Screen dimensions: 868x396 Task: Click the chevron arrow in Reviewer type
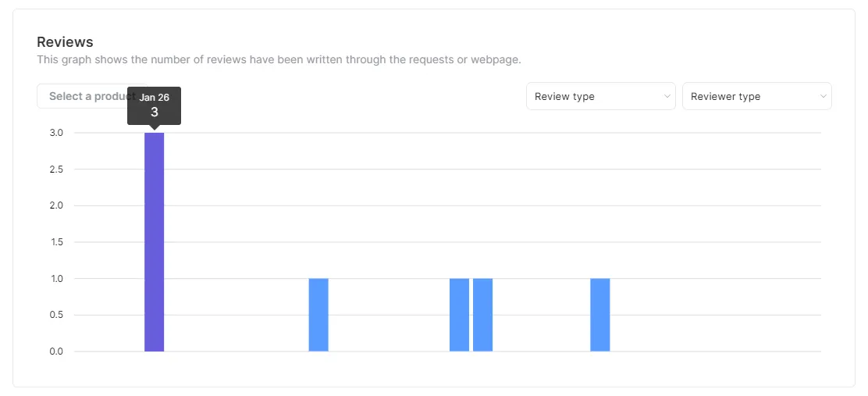pyautogui.click(x=824, y=96)
